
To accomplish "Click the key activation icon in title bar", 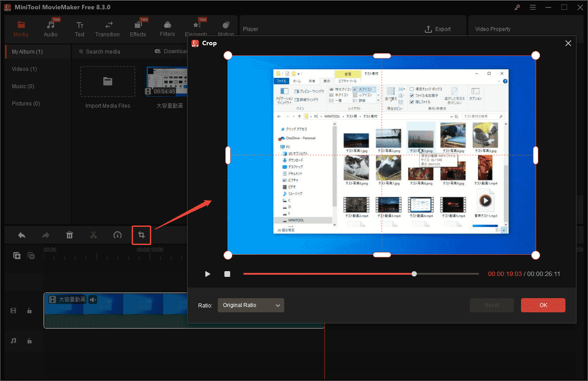I will point(517,8).
